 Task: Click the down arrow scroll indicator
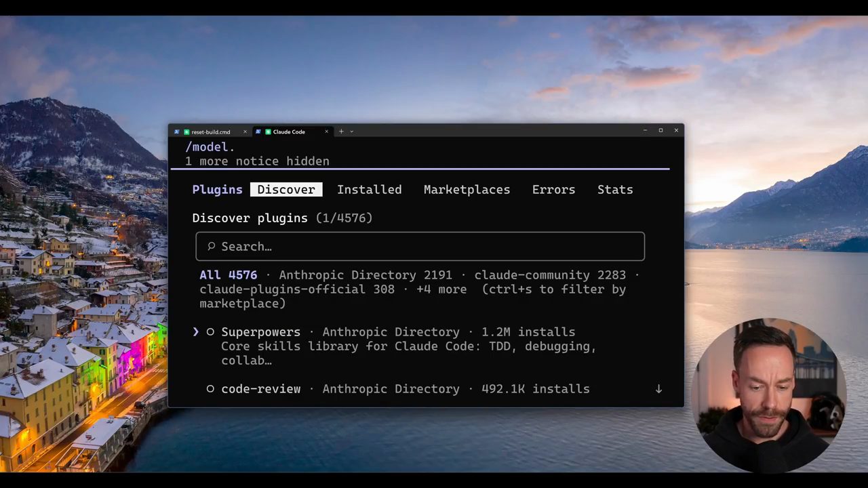pos(658,389)
